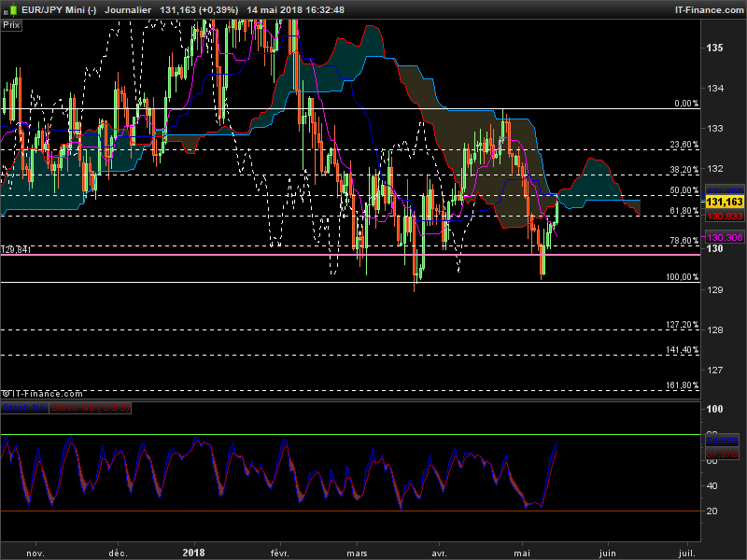Select the red 130,833 price tag
Viewport: 747px width, 560px height.
click(x=725, y=217)
